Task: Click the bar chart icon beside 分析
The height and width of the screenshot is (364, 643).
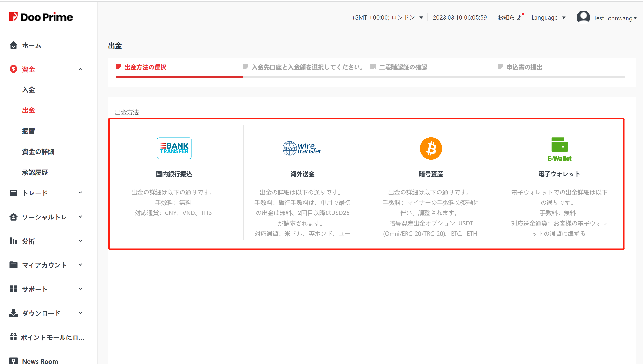Action: [x=13, y=241]
